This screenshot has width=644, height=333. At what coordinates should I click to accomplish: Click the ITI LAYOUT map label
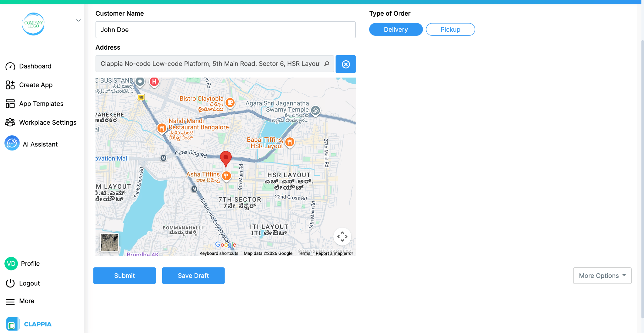tap(269, 227)
